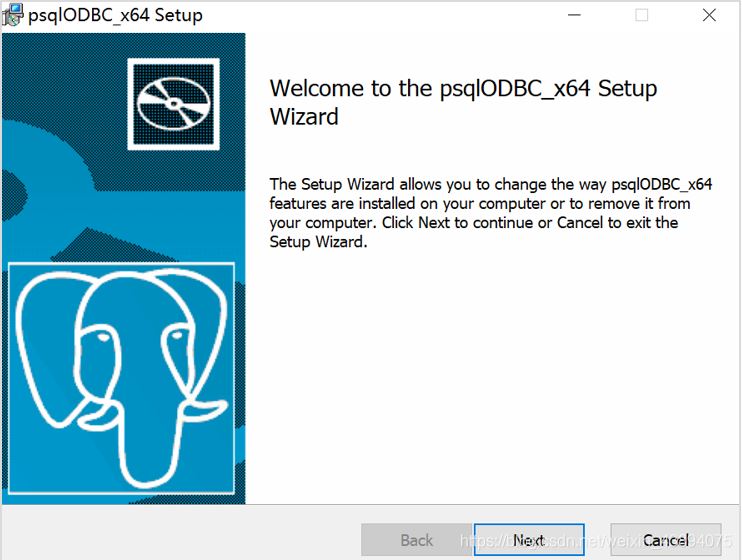The image size is (742, 560).
Task: Click Cancel to exit the Setup Wizard
Action: 666,540
